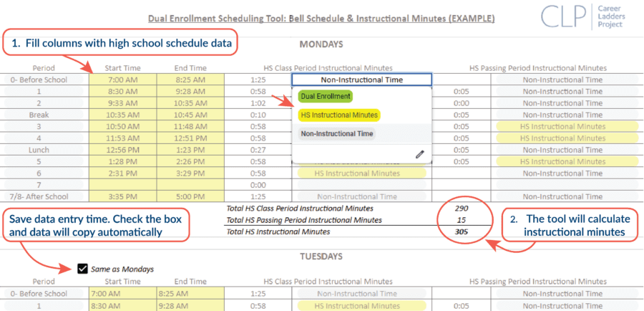Click the MONDAYS section heading
Screen dimensions: 644x311
[x=321, y=44]
